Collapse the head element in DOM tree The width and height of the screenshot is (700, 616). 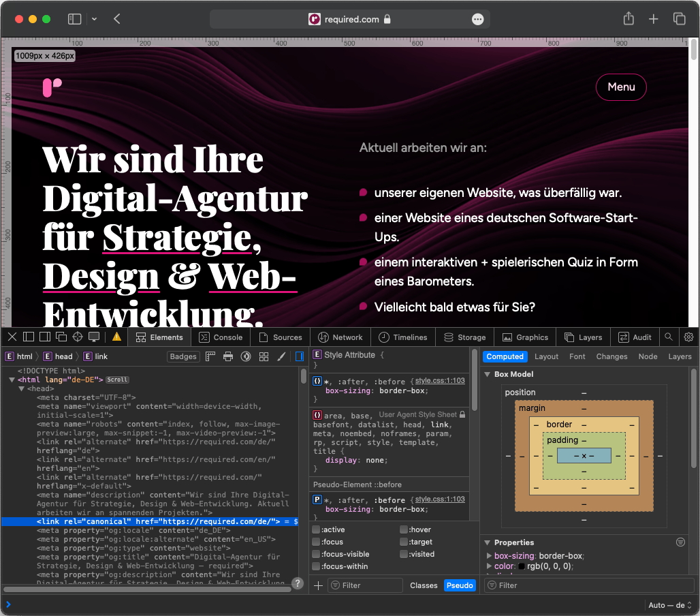[22, 388]
